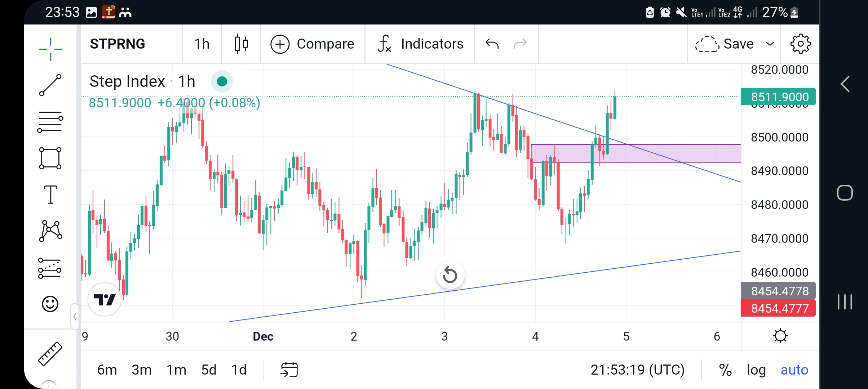This screenshot has width=868, height=389.
Task: Click the Compare symbol button
Action: pos(313,44)
